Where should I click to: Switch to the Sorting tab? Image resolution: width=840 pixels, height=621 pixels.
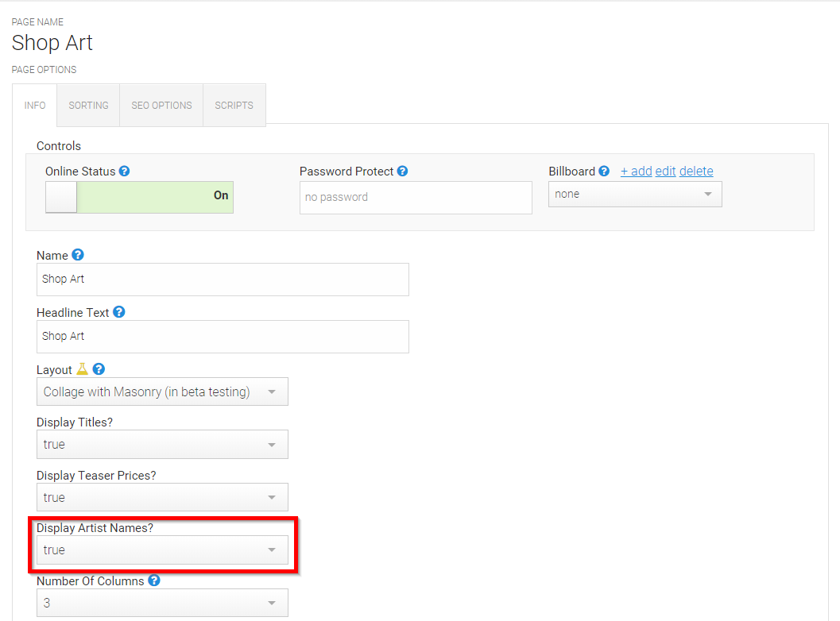tap(88, 106)
